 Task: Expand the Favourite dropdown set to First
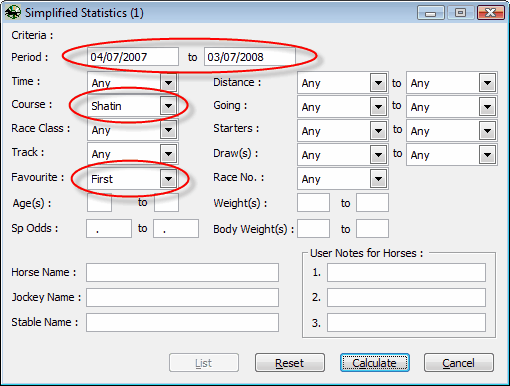point(133,179)
